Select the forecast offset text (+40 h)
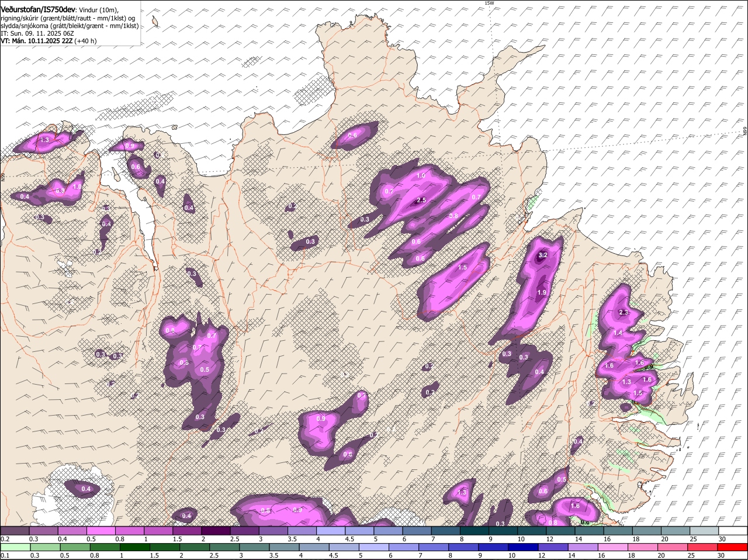 click(85, 41)
